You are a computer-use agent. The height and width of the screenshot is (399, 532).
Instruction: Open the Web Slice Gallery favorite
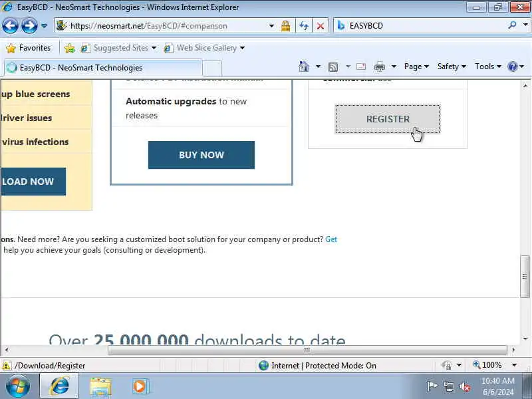(x=201, y=48)
